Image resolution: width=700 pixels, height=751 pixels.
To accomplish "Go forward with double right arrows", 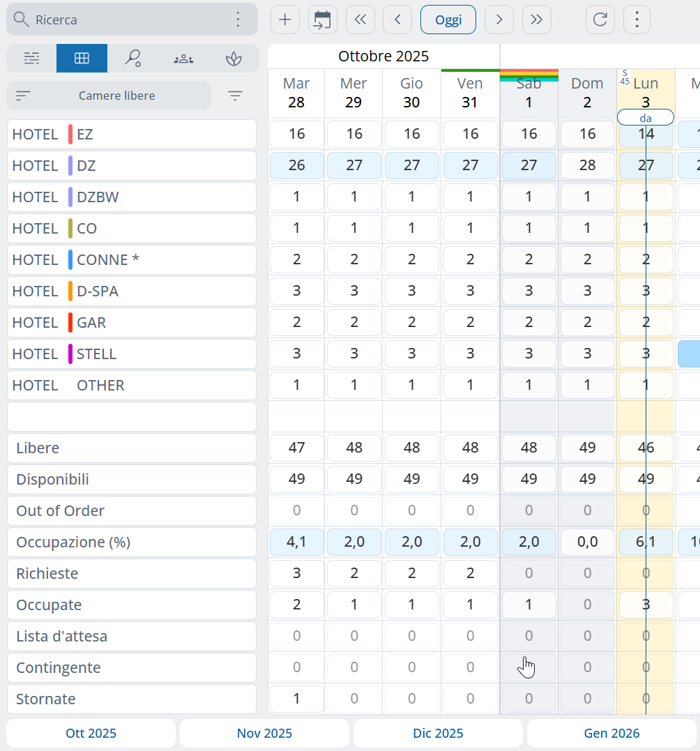I will tap(536, 20).
